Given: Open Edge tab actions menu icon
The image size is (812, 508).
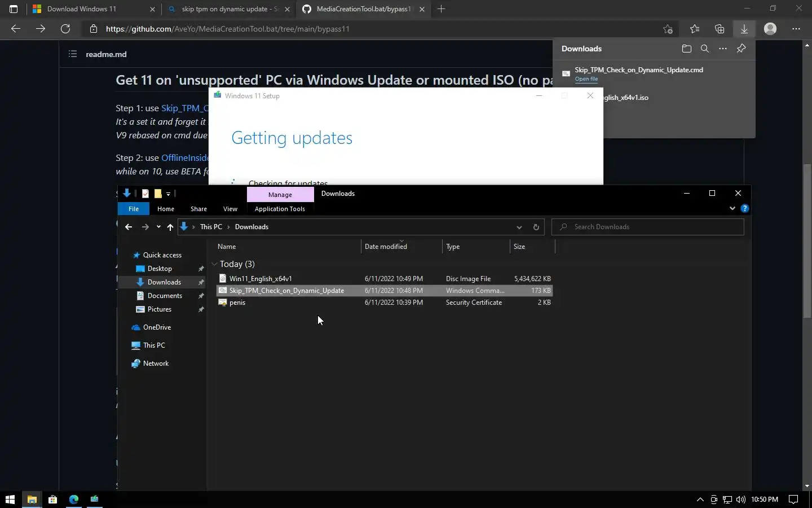Looking at the screenshot, I should pos(14,9).
